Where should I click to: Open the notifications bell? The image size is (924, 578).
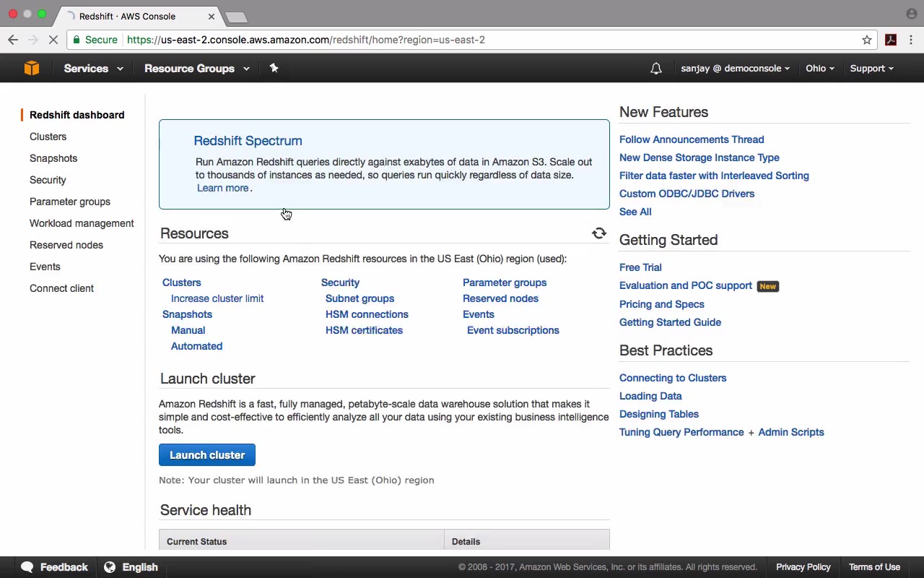tap(655, 69)
